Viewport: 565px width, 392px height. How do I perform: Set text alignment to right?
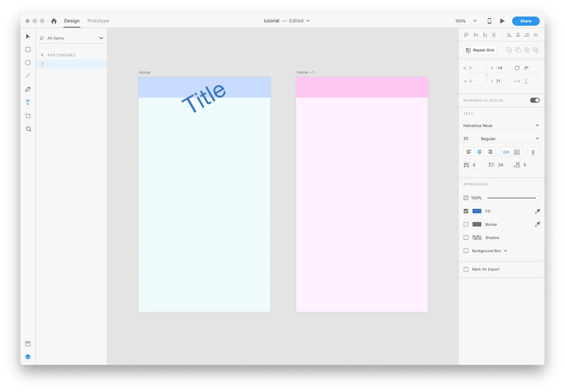[490, 152]
